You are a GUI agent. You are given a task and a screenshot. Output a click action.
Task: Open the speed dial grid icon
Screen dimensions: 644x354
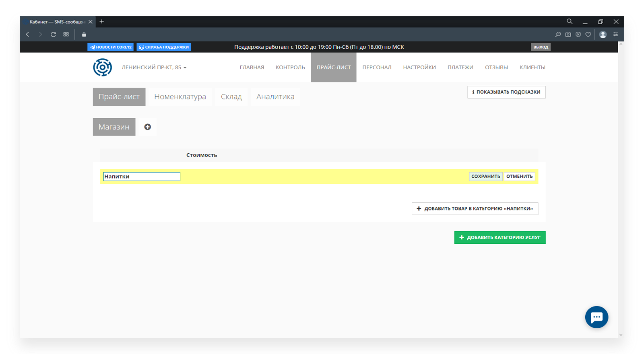(x=66, y=35)
